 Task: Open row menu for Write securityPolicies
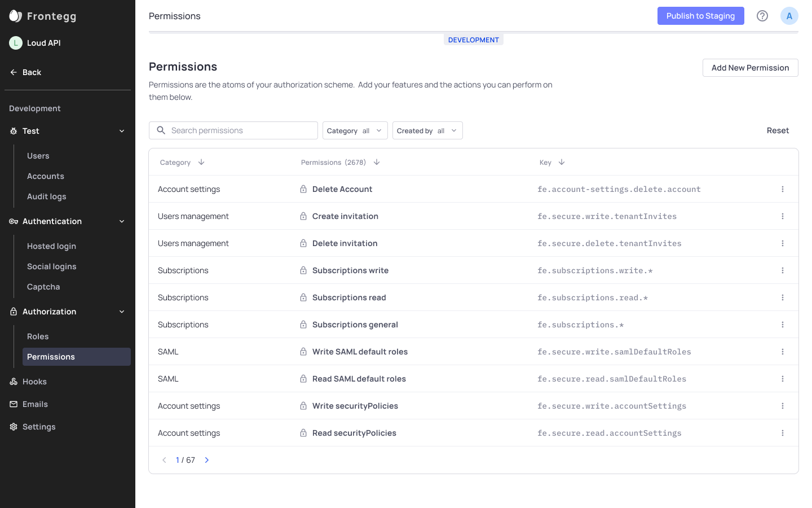[783, 406]
